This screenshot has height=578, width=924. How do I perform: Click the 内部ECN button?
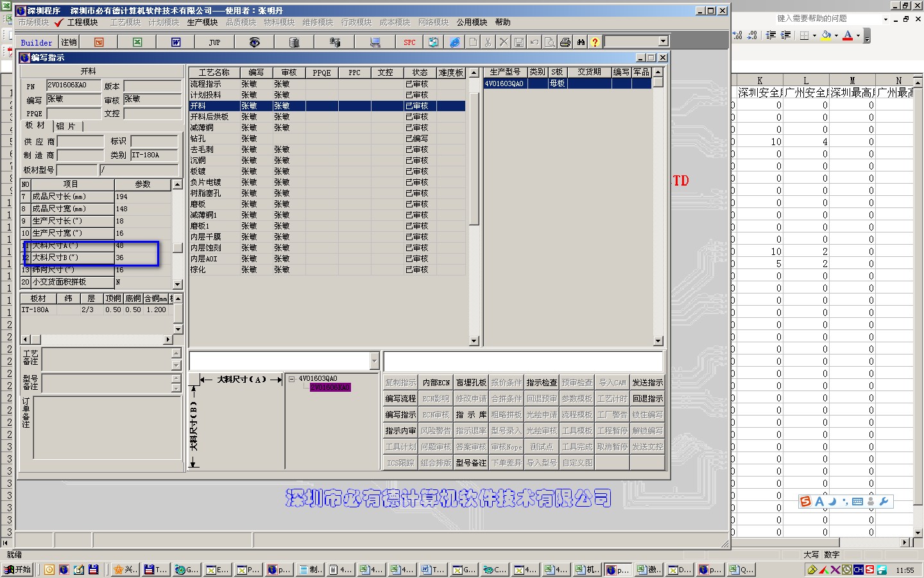(436, 383)
